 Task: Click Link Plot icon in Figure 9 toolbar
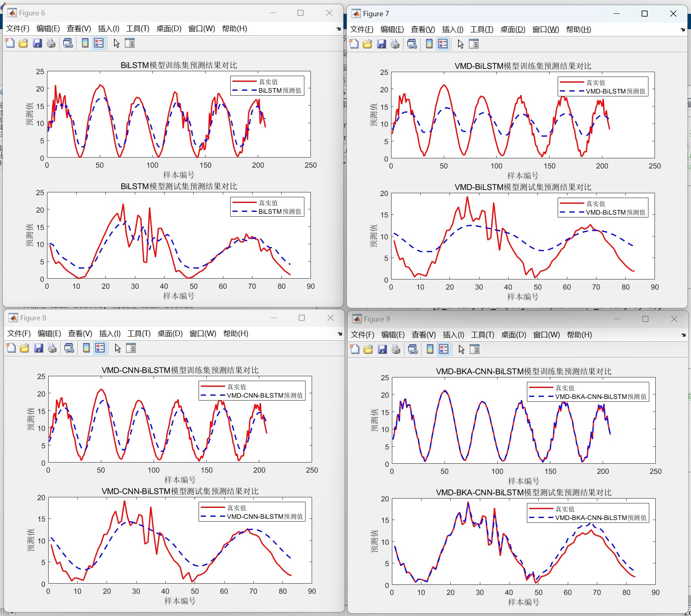point(413,349)
